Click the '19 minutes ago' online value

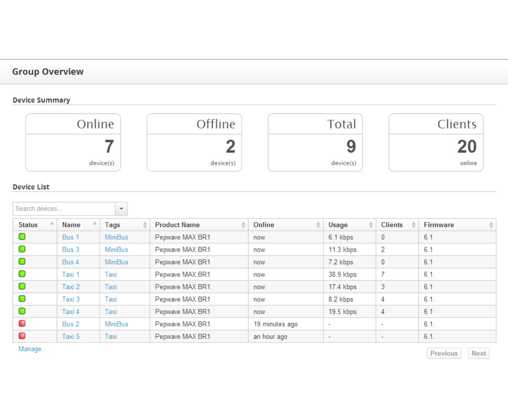[275, 324]
